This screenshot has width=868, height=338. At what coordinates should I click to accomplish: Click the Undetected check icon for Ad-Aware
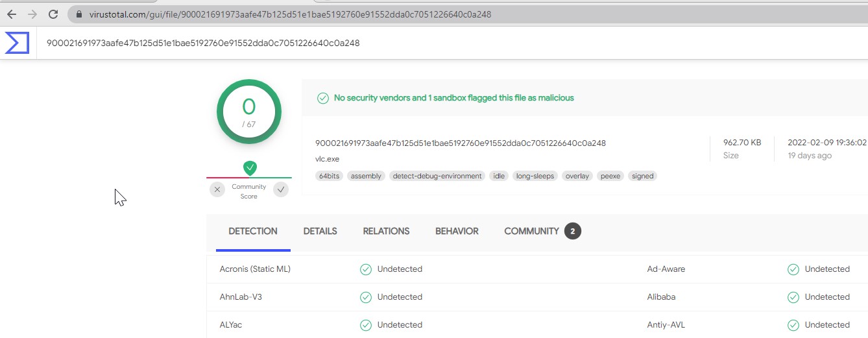point(793,269)
